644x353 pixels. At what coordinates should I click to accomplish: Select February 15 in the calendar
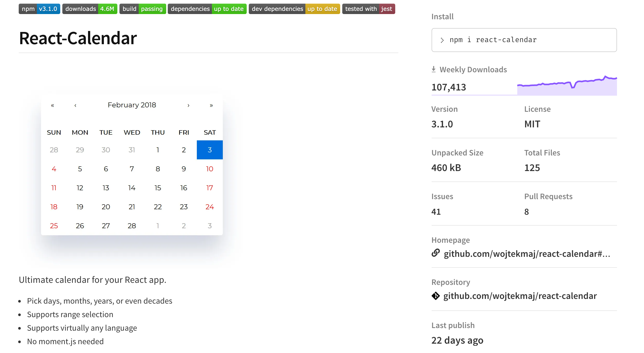tap(158, 188)
